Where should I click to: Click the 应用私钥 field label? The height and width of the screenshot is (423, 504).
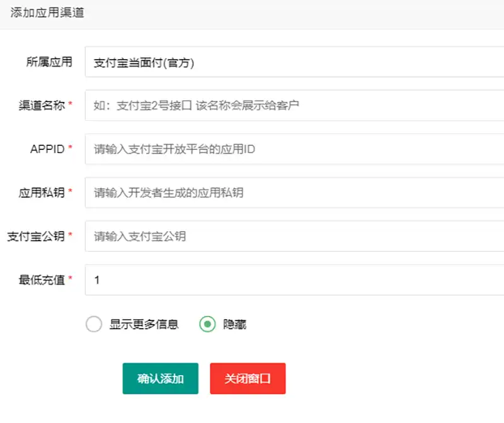[x=42, y=193]
